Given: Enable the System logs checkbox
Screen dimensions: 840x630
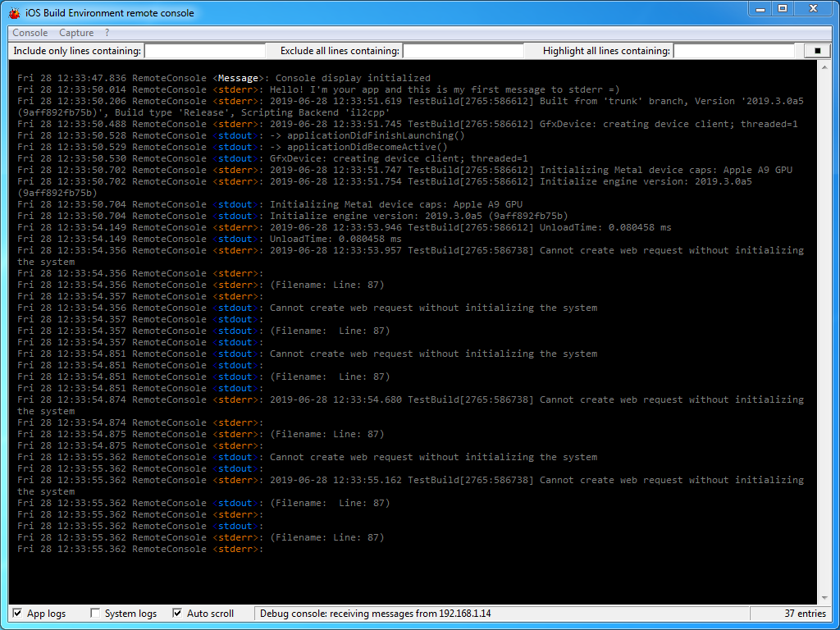Looking at the screenshot, I should (x=95, y=614).
